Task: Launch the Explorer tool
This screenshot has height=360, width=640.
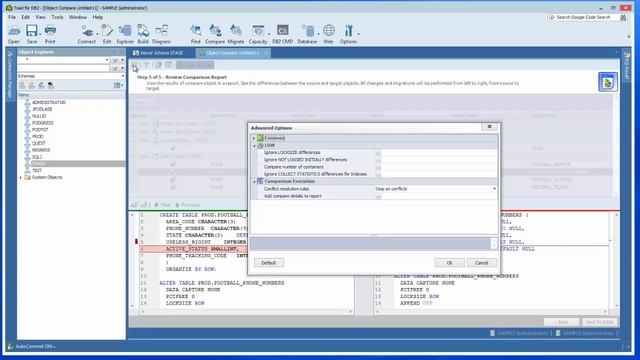Action: click(x=125, y=33)
